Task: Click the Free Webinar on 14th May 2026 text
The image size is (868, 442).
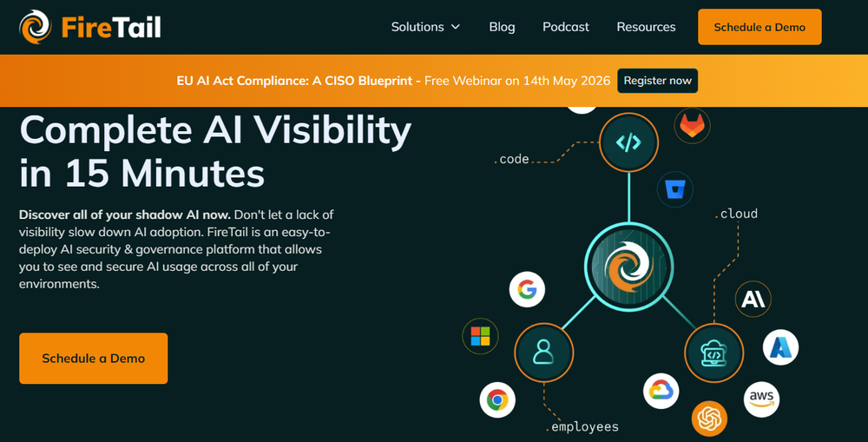Action: pos(517,81)
